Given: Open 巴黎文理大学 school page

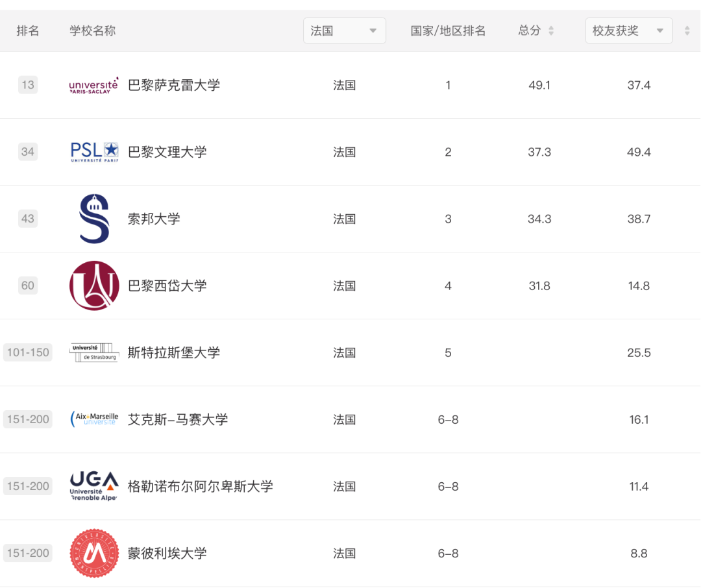Looking at the screenshot, I should (x=167, y=152).
